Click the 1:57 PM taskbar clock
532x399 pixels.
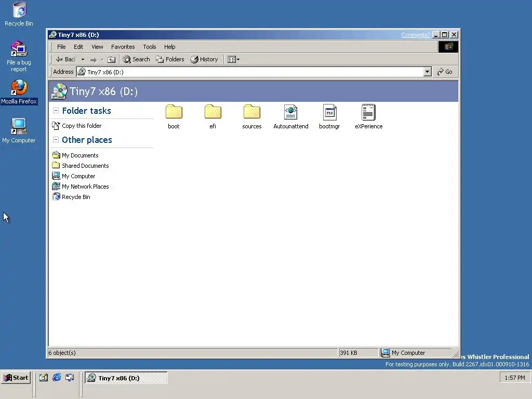click(x=514, y=378)
